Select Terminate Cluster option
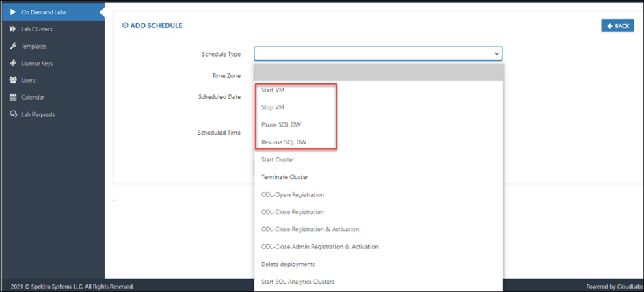Image resolution: width=644 pixels, height=292 pixels. 378,177
